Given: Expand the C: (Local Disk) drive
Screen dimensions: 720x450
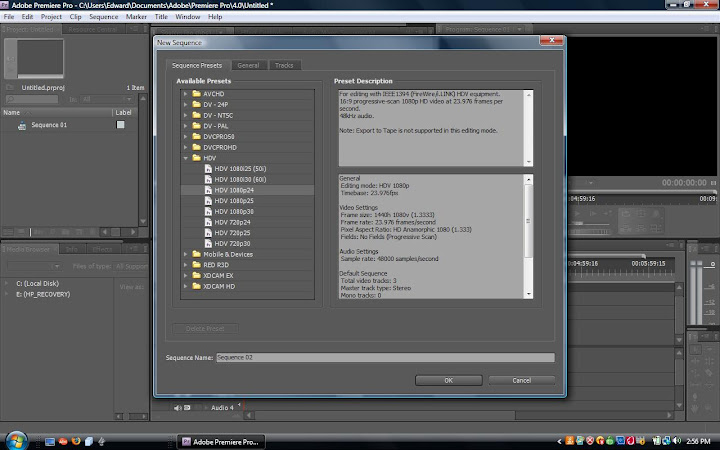Looking at the screenshot, I should (x=6, y=283).
